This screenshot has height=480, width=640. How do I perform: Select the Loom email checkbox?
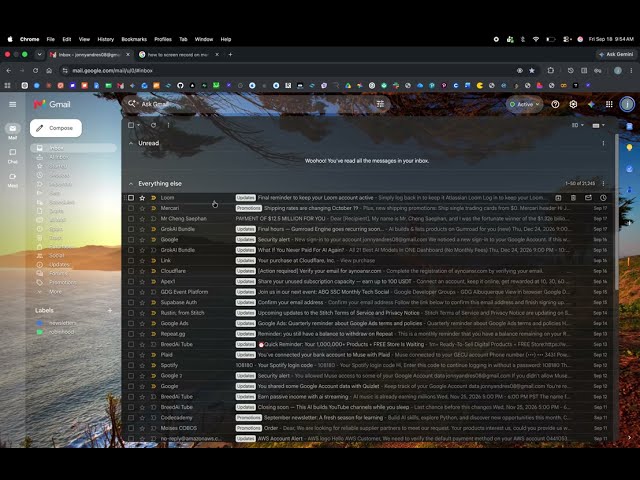pyautogui.click(x=131, y=198)
